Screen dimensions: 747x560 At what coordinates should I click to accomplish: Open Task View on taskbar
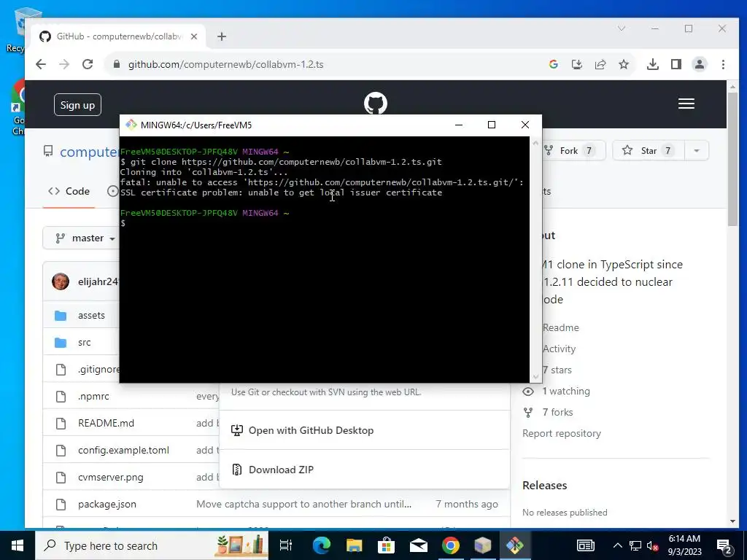pyautogui.click(x=285, y=545)
